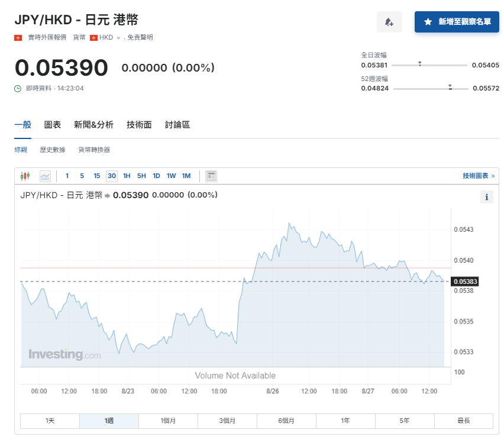Open the 歷史數據 sub-link
The height and width of the screenshot is (446, 504).
[53, 150]
